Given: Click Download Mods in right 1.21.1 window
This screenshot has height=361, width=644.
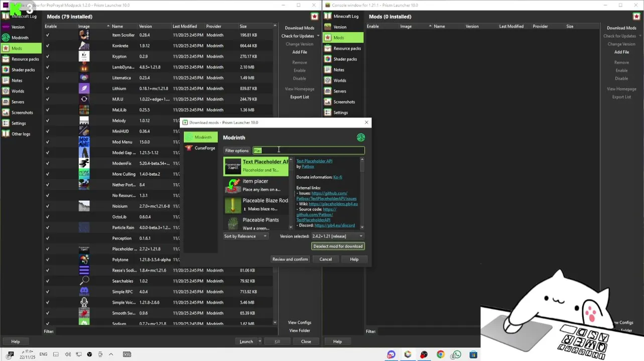Looking at the screenshot, I should point(621,28).
